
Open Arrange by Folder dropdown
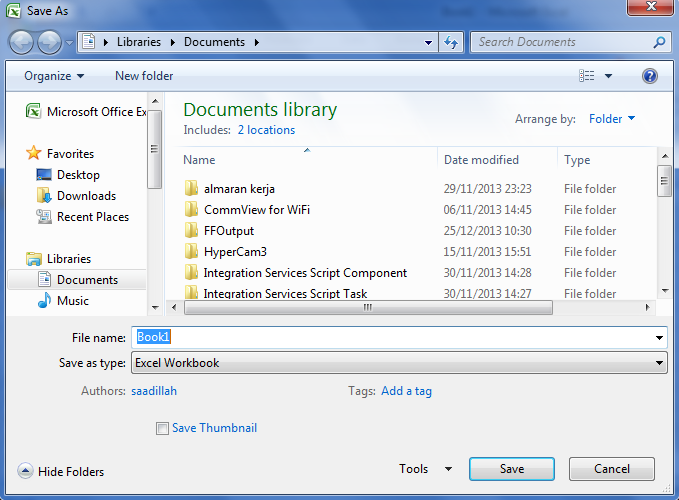(x=611, y=119)
